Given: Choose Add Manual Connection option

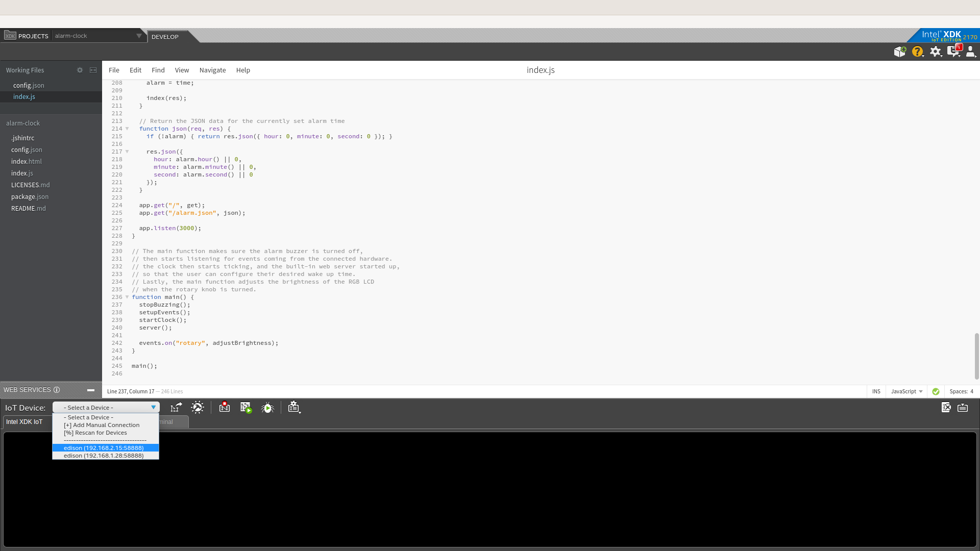Looking at the screenshot, I should [106, 425].
